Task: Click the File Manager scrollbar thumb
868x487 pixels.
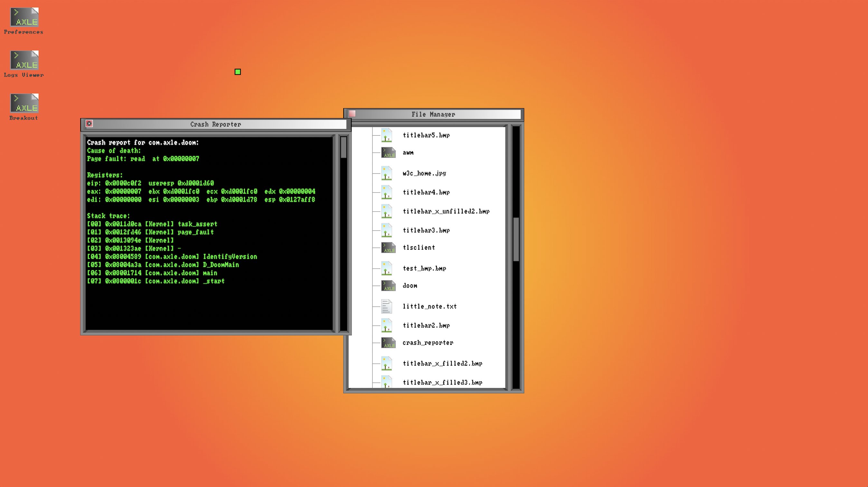Action: (x=516, y=239)
